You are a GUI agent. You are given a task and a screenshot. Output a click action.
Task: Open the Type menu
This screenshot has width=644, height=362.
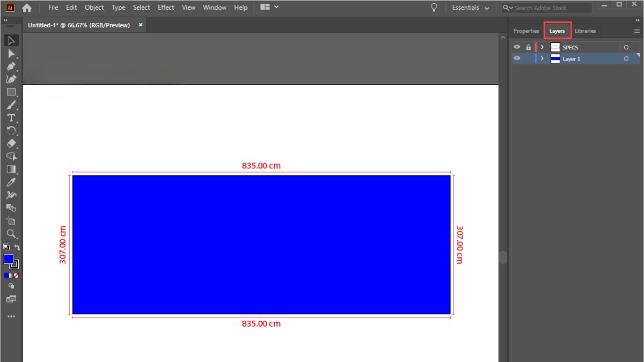tap(119, 8)
